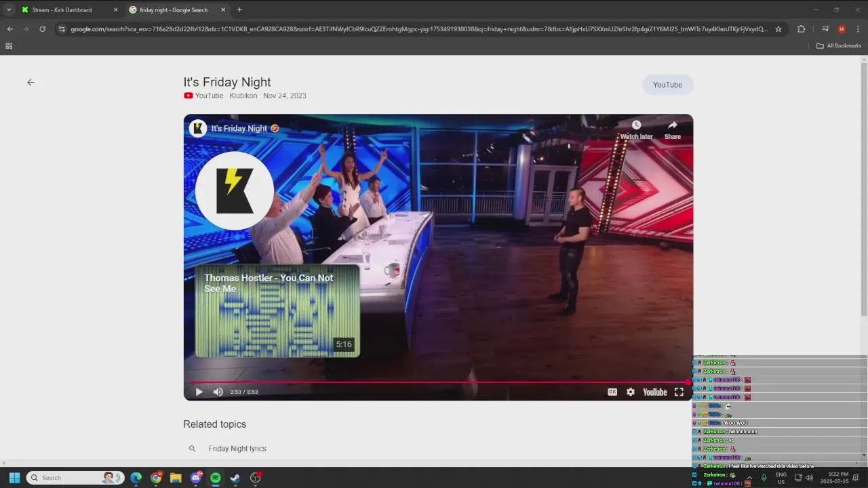Open the notification center icon
This screenshot has width=868, height=488.
coord(856,478)
